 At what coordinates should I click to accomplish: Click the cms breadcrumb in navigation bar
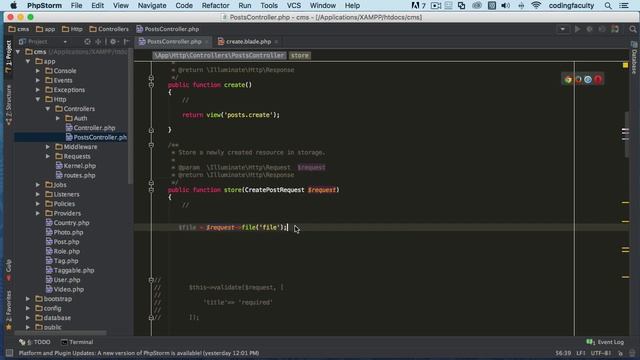pos(19,29)
